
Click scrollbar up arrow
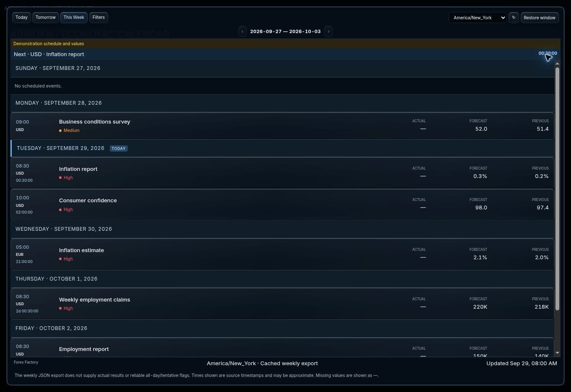tap(557, 63)
